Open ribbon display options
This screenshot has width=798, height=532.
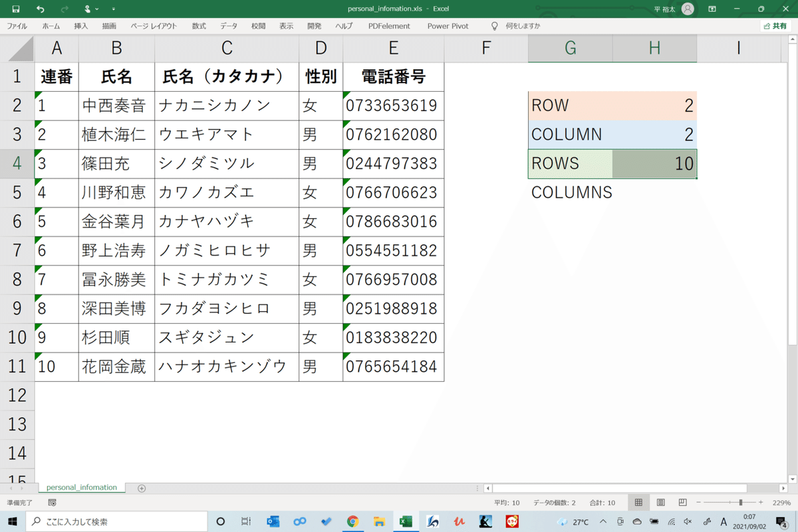(712, 9)
